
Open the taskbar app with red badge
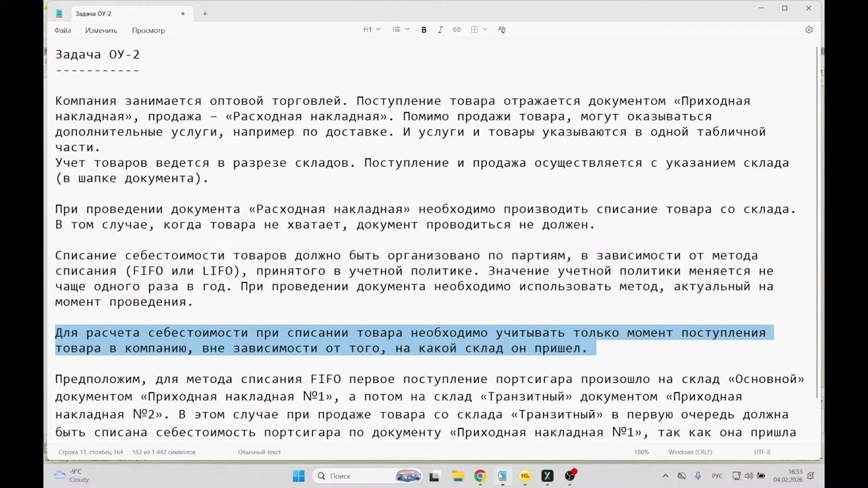(570, 476)
